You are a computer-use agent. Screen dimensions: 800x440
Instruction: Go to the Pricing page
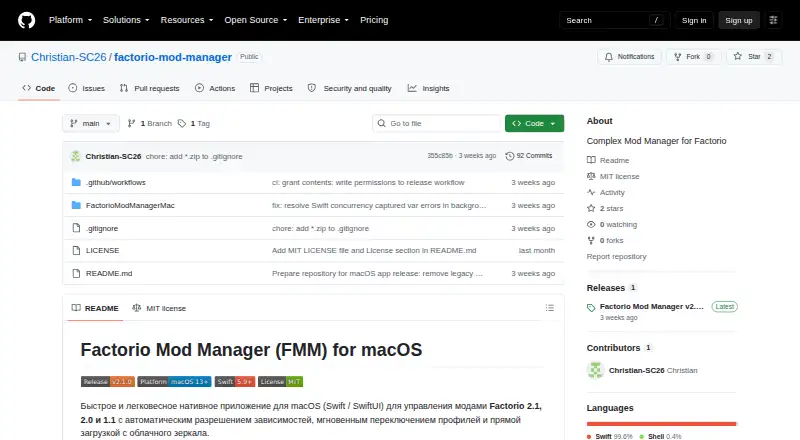(x=374, y=20)
